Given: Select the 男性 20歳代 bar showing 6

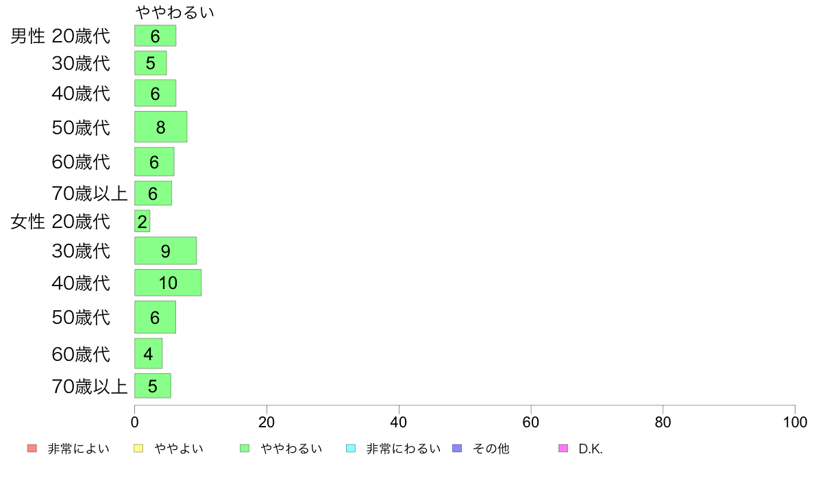Looking at the screenshot, I should tap(156, 36).
